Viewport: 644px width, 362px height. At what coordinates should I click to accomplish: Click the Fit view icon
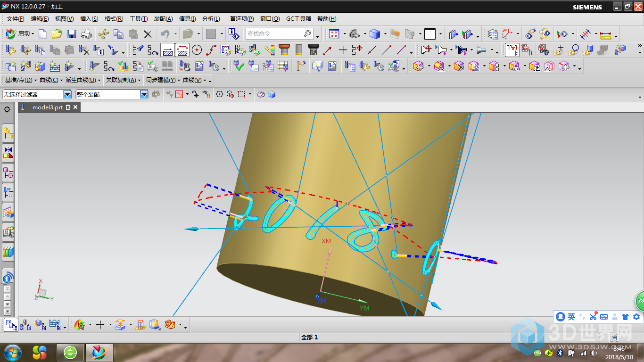334,34
